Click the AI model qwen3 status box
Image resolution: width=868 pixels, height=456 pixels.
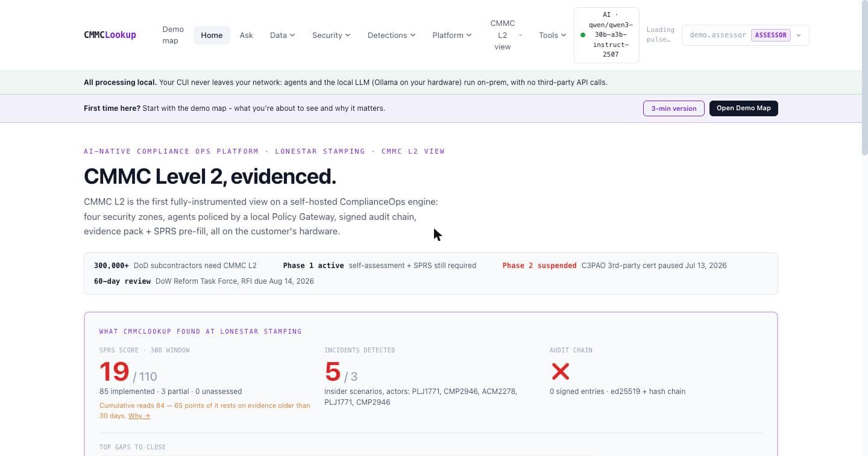pos(606,35)
